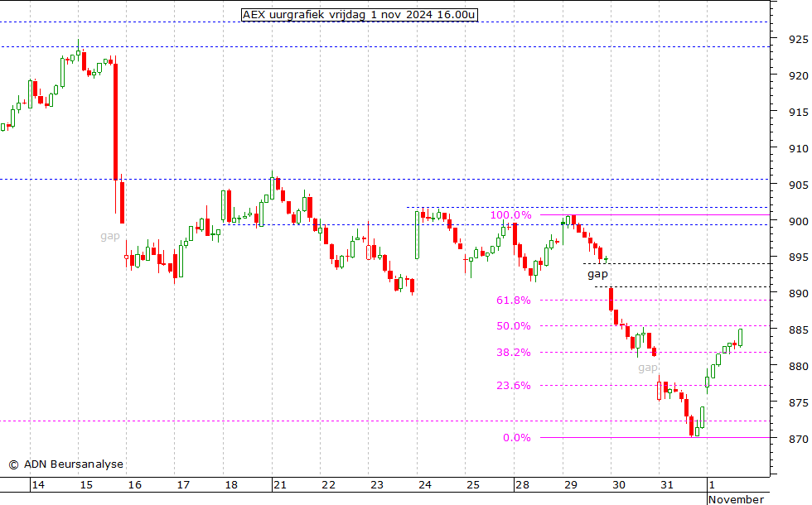Click the 890 price axis label
The image size is (812, 505).
[798, 293]
